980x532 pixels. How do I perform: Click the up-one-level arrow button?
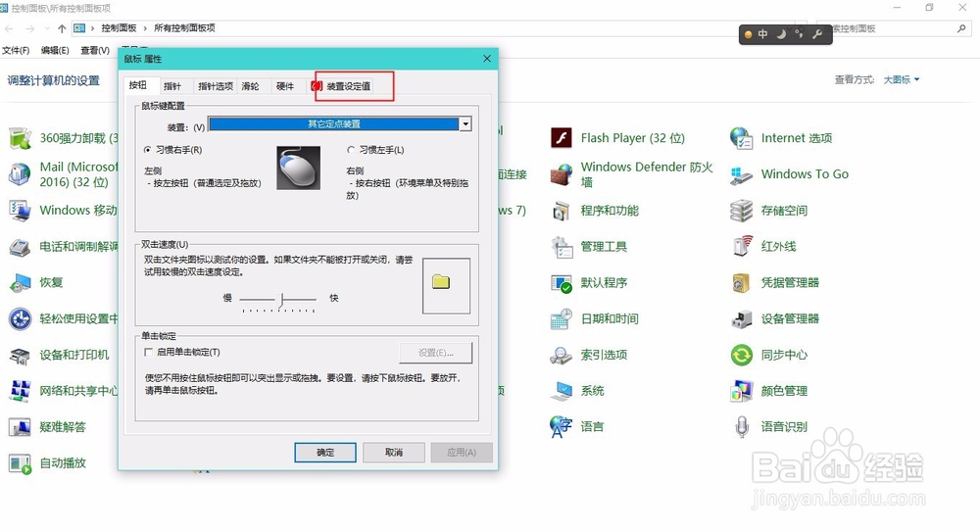(61, 28)
